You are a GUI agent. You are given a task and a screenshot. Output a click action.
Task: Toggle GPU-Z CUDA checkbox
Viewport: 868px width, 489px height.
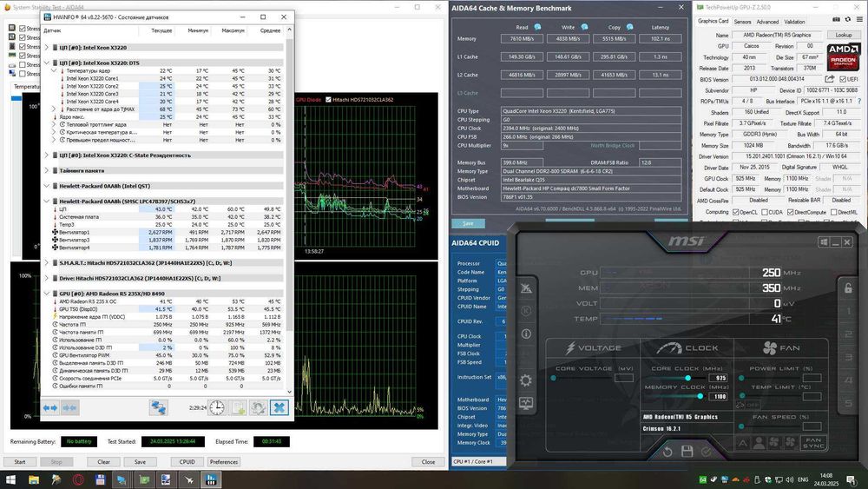(765, 212)
